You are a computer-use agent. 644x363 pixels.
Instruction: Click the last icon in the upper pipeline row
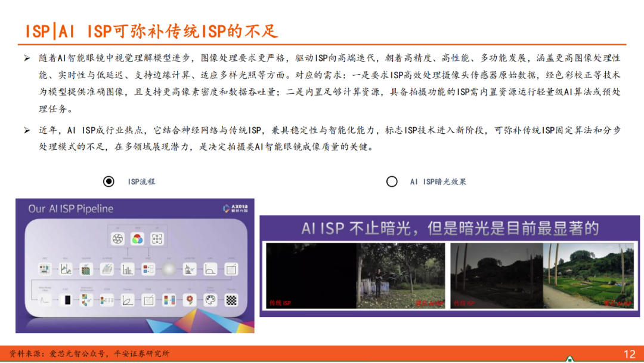[x=231, y=269]
